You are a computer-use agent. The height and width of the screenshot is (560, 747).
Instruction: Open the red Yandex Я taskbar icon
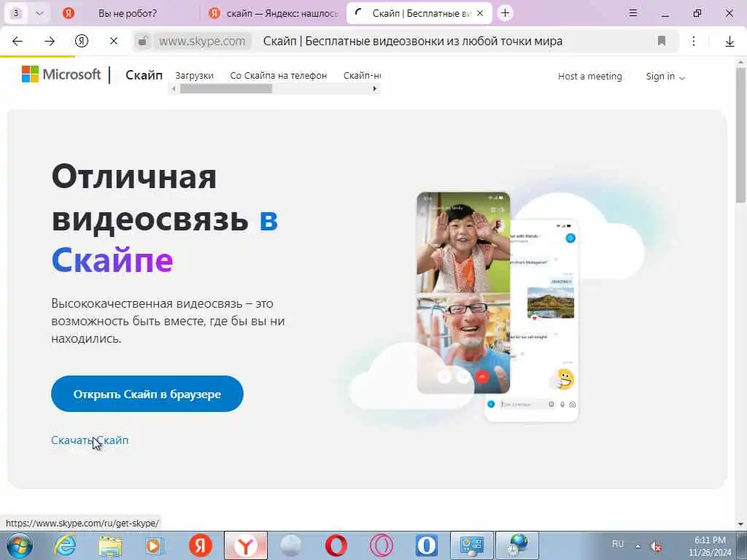(201, 545)
